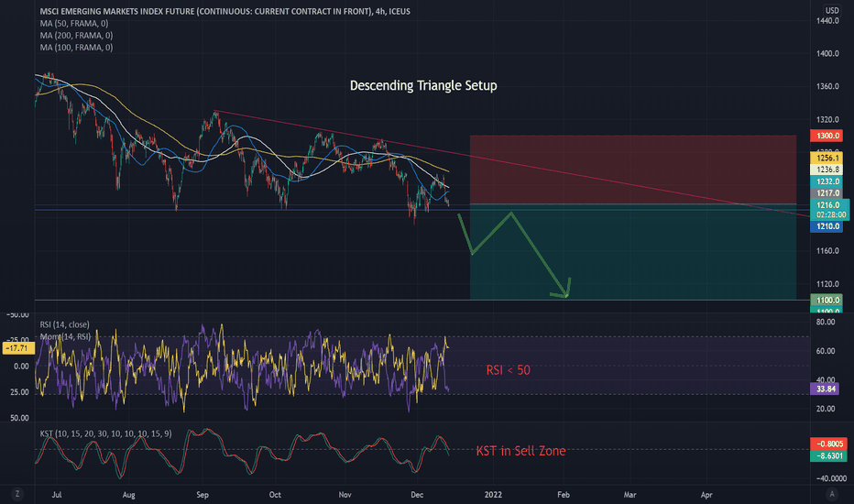Click the Jul label on time axis
Viewport: 854px width, 504px height.
pyautogui.click(x=57, y=495)
